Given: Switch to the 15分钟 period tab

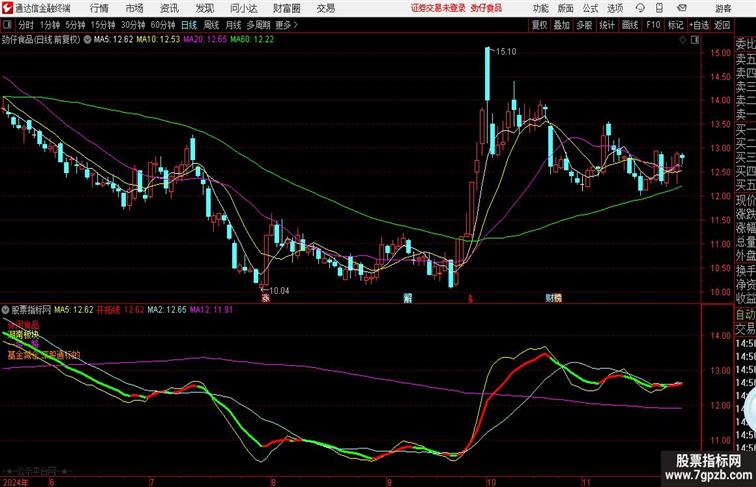Looking at the screenshot, I should (103, 25).
